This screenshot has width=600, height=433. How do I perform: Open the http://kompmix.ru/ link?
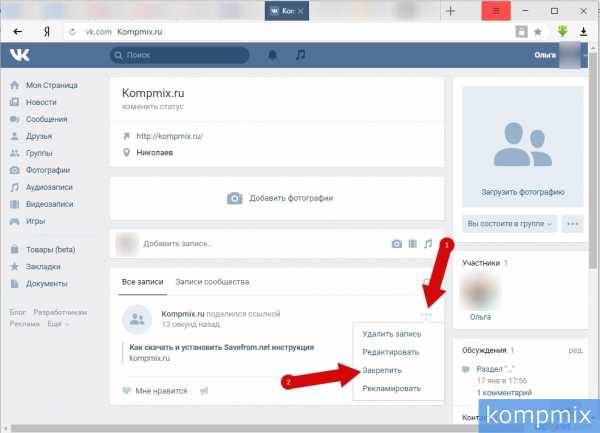click(170, 136)
